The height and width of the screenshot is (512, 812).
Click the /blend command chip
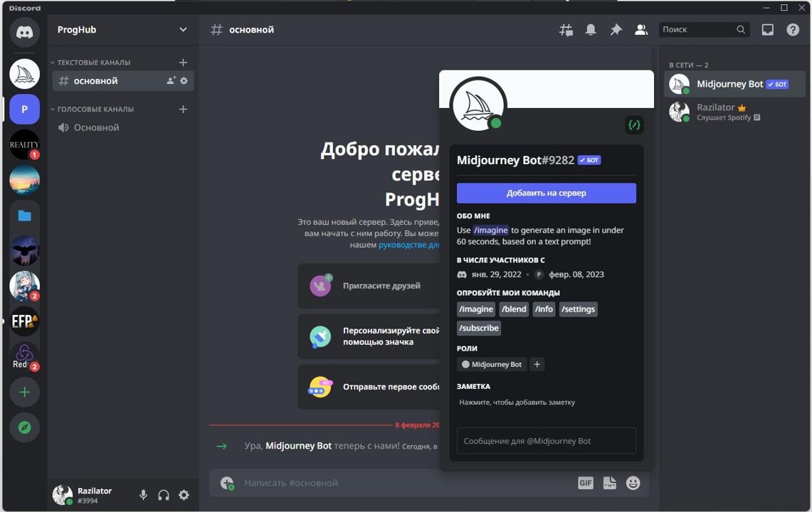(x=514, y=309)
